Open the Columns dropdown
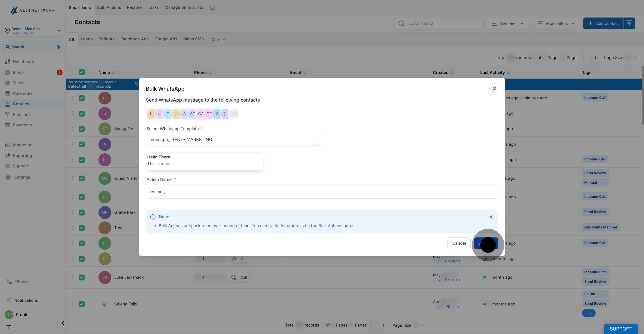Viewport: 644px width, 334px height. pyautogui.click(x=507, y=24)
